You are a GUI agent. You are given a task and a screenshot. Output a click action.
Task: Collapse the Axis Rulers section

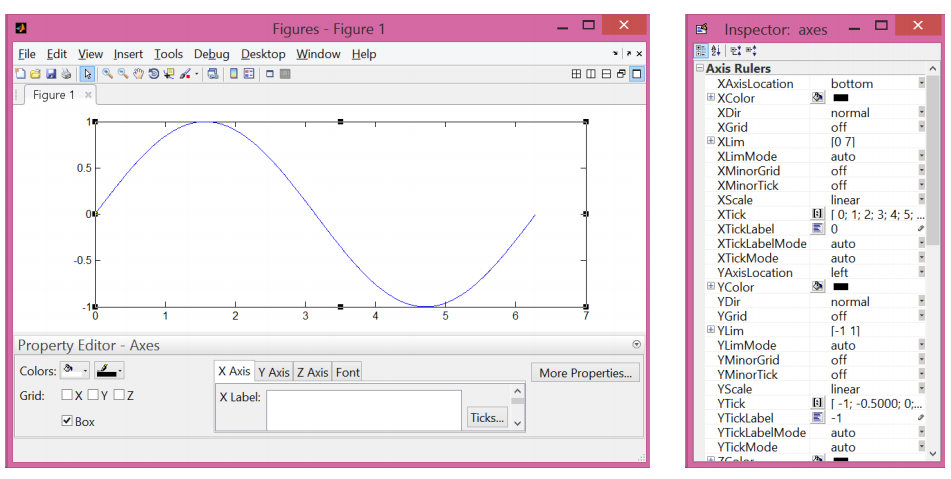[701, 68]
